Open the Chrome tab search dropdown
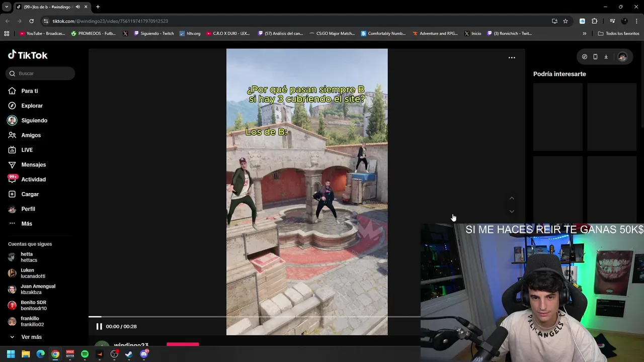644x362 pixels. (7, 7)
